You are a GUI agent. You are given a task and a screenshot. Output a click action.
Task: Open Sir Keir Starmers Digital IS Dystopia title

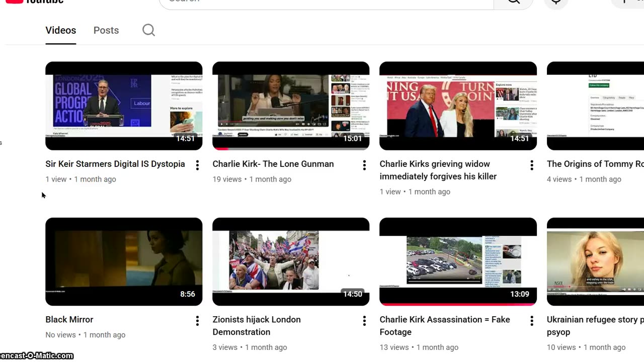click(x=115, y=164)
